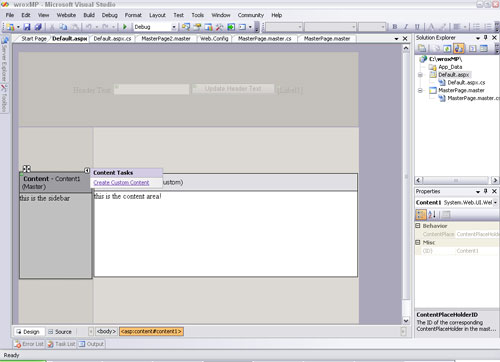Viewport: 500px width, 362px height.
Task: Open the Website menu
Action: point(66,15)
